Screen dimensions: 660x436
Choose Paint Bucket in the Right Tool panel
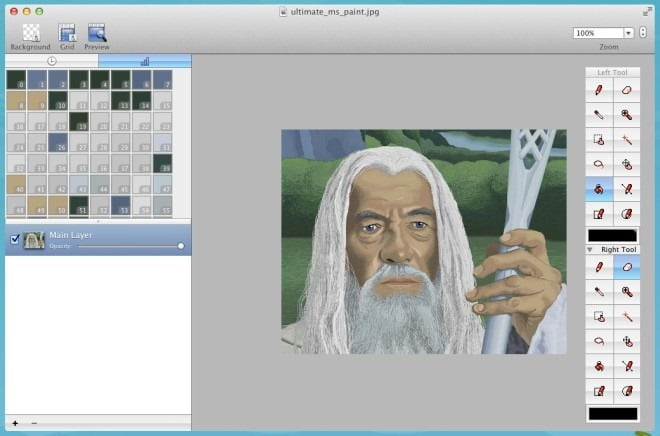(599, 366)
